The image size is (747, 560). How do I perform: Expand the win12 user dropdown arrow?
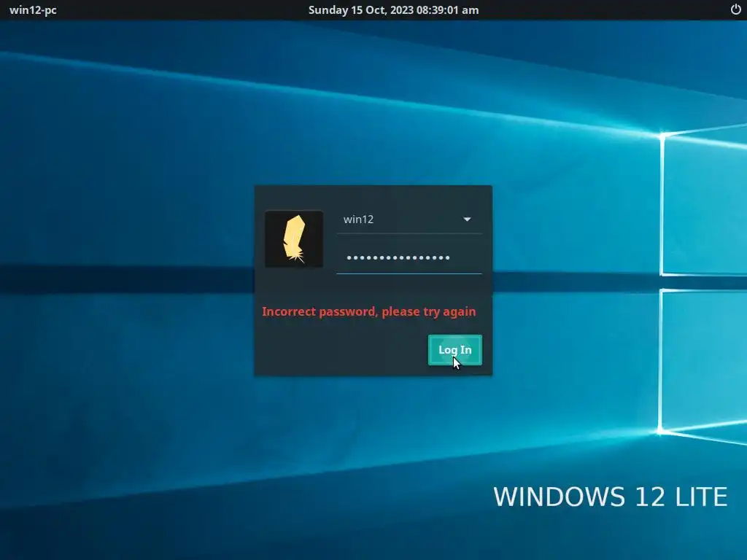(x=467, y=219)
